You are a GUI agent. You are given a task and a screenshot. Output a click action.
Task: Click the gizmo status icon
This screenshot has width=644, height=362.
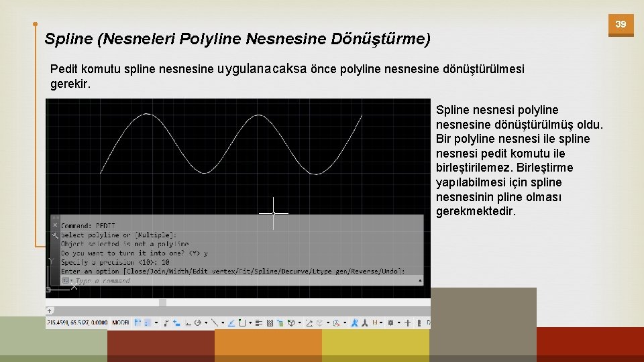pyautogui.click(x=336, y=323)
